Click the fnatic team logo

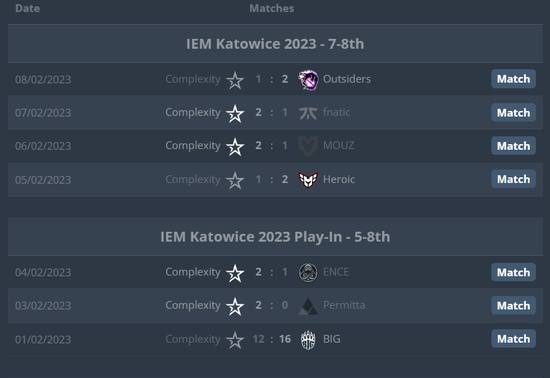coord(308,113)
